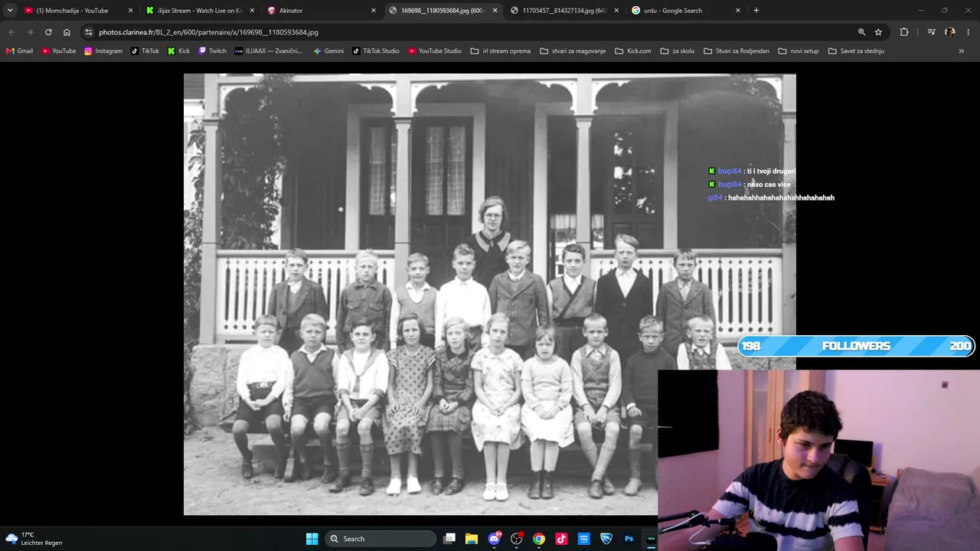Image resolution: width=980 pixels, height=551 pixels.
Task: Open the zoom magnifier in address bar
Action: click(861, 32)
